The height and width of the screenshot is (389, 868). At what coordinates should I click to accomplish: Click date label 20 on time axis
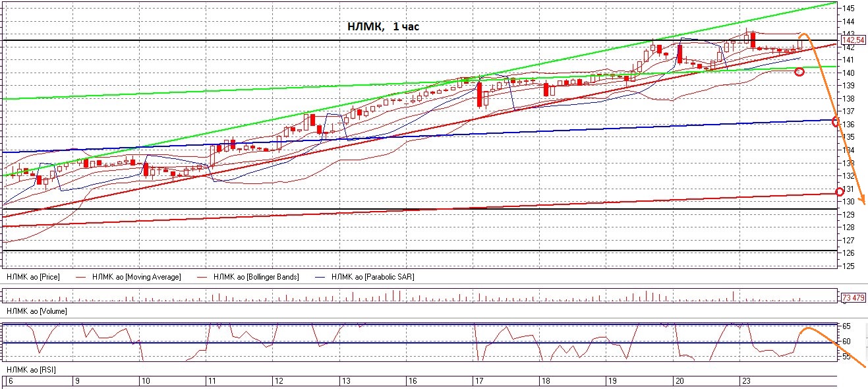click(678, 382)
